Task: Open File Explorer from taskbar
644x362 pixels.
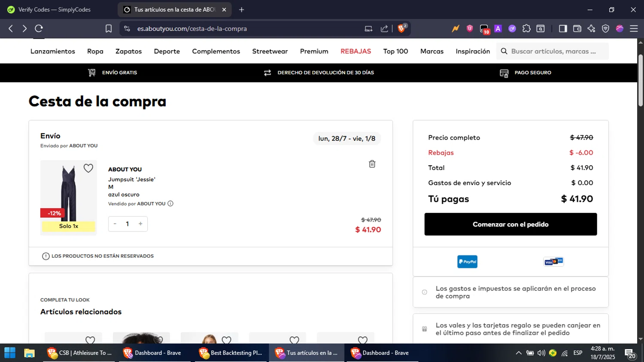Action: 29,353
